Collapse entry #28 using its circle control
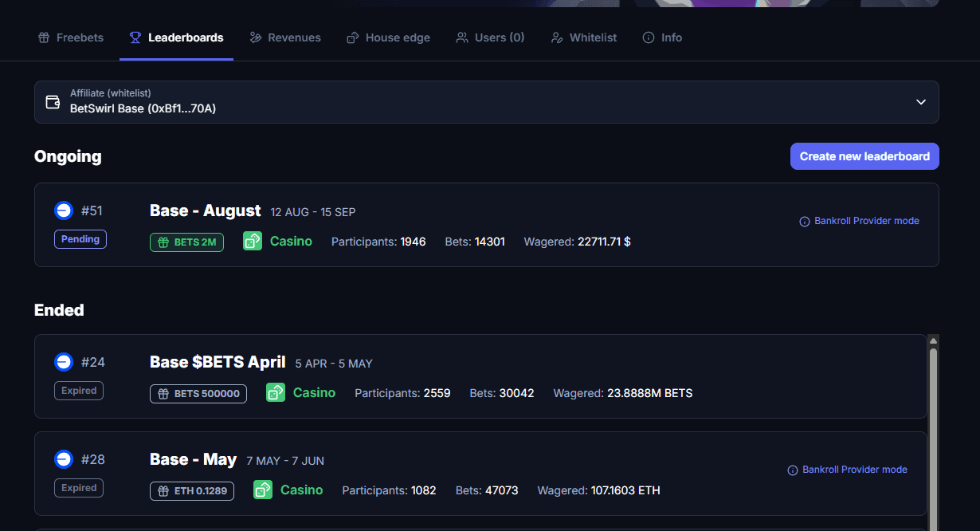The width and height of the screenshot is (980, 531). tap(64, 459)
